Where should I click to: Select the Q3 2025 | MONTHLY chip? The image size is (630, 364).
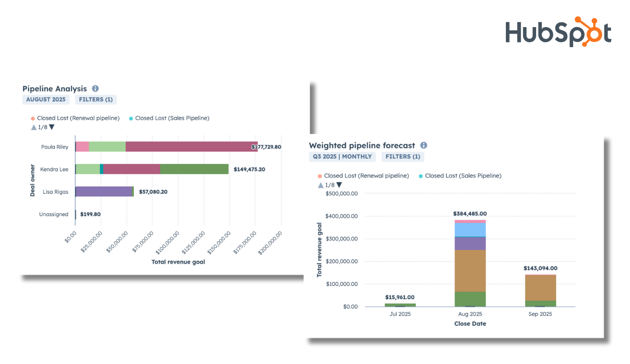(x=342, y=156)
